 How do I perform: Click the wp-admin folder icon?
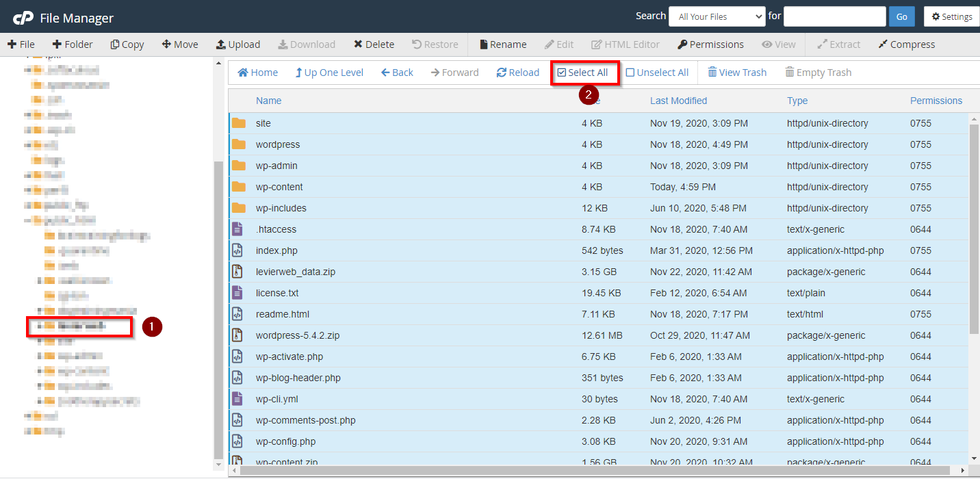238,166
